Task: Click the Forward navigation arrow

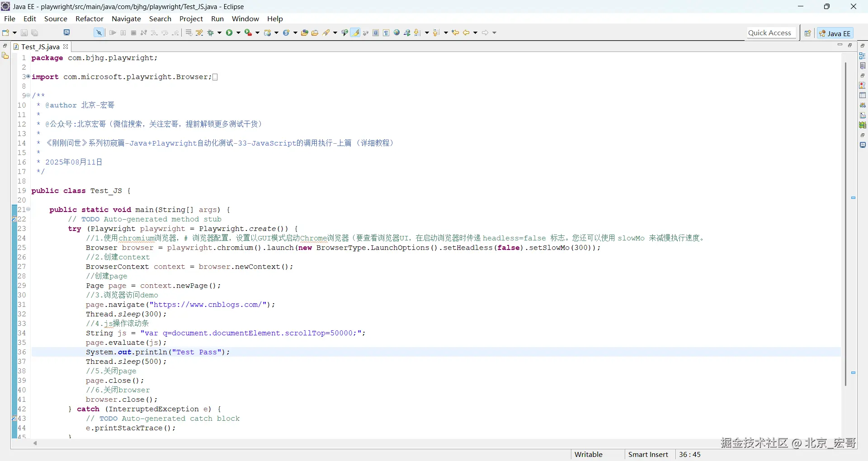Action: tap(485, 33)
